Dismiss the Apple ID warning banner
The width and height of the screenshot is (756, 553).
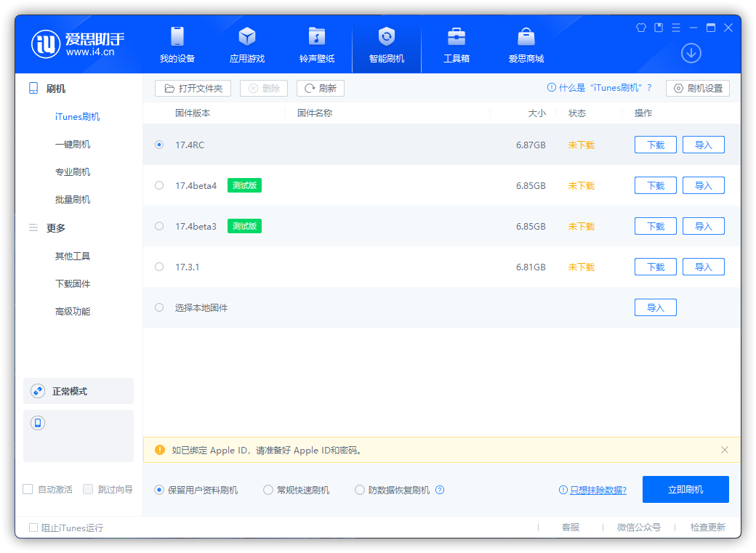(724, 450)
